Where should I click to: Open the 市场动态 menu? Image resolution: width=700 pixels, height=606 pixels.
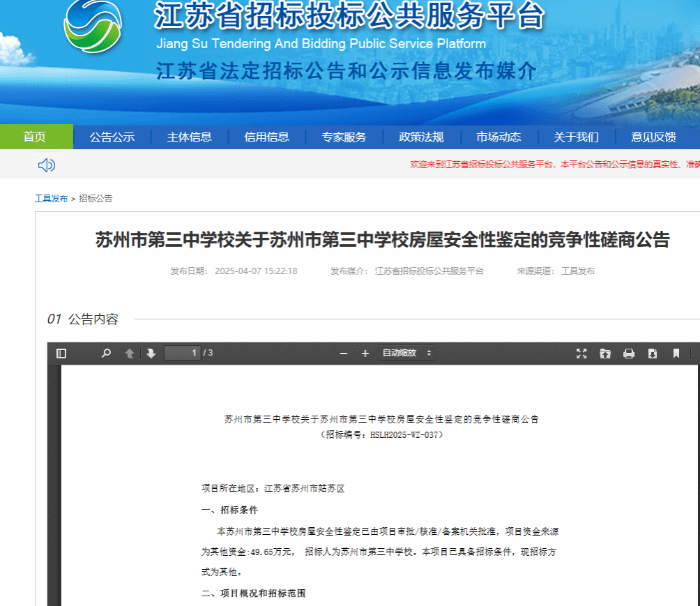tap(499, 137)
